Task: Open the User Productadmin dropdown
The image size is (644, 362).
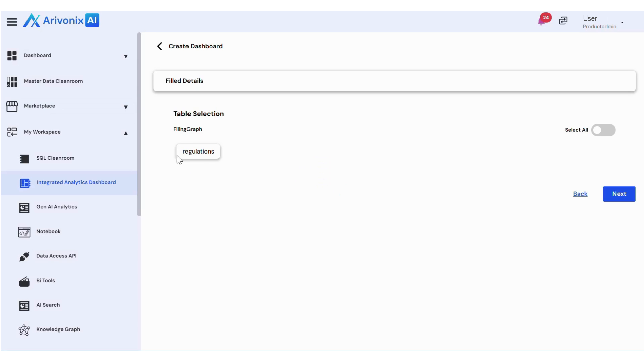Action: coord(622,23)
